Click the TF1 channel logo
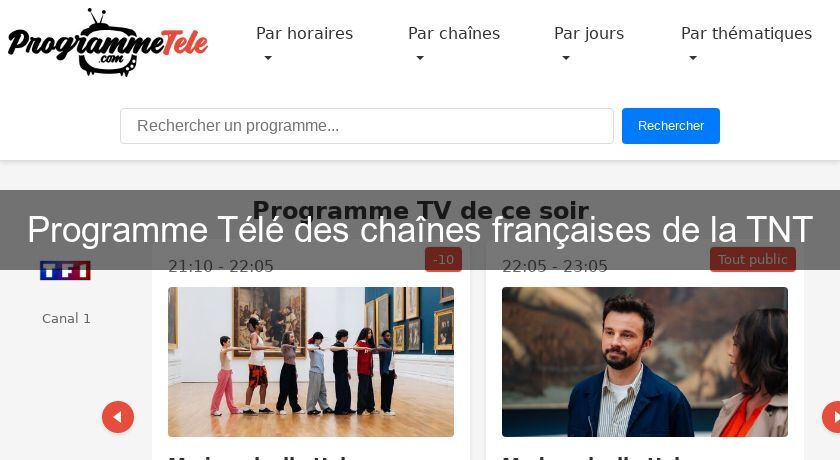The image size is (840, 460). (x=65, y=270)
